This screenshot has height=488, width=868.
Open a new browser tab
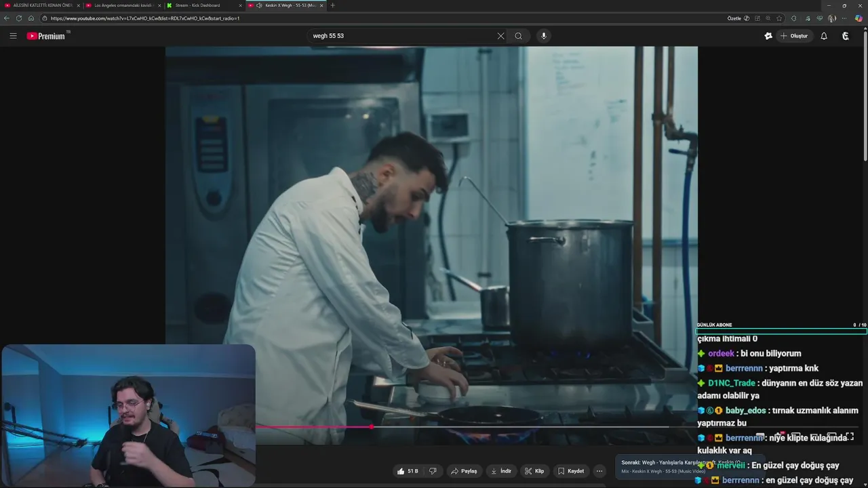[332, 5]
